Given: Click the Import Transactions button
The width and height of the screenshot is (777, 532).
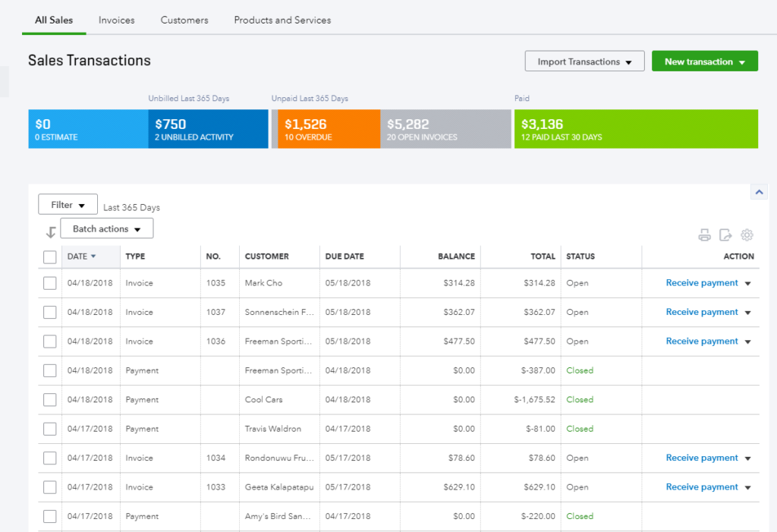Looking at the screenshot, I should (x=584, y=61).
